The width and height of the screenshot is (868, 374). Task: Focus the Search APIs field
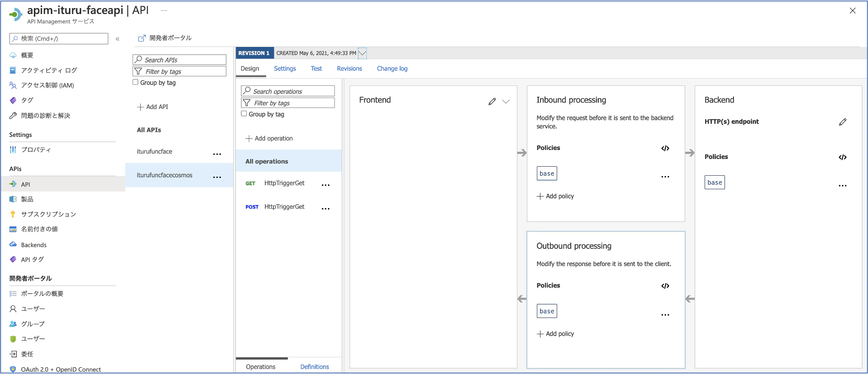point(180,60)
